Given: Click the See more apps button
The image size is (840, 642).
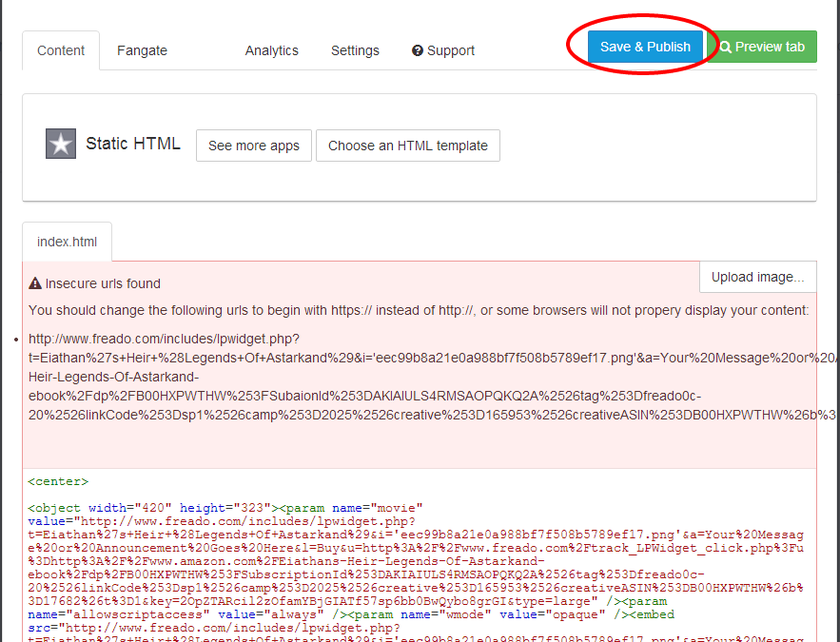Looking at the screenshot, I should click(254, 146).
